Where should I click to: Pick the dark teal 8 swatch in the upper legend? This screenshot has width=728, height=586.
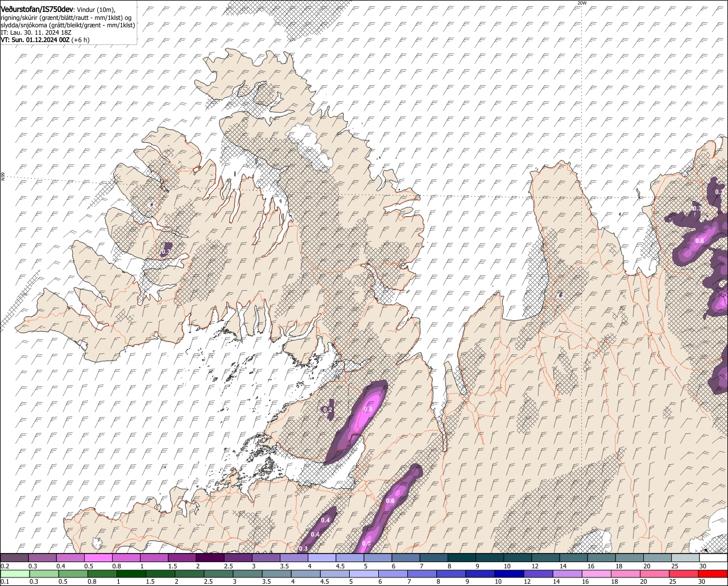pyautogui.click(x=462, y=558)
